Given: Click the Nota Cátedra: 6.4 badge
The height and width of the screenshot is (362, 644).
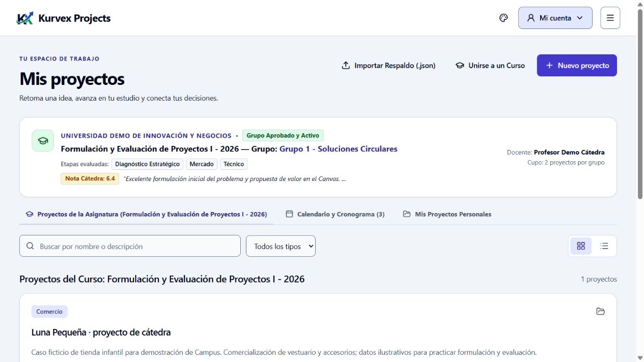Looking at the screenshot, I should pyautogui.click(x=90, y=179).
